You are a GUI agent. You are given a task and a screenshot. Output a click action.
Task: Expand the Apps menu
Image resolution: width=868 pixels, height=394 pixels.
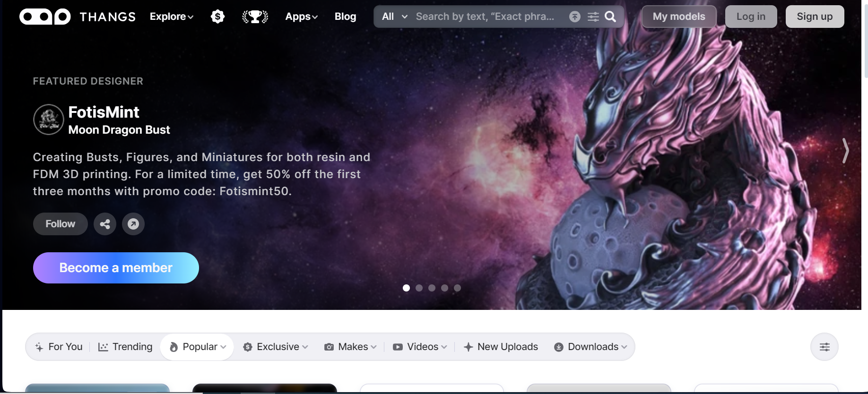[302, 17]
